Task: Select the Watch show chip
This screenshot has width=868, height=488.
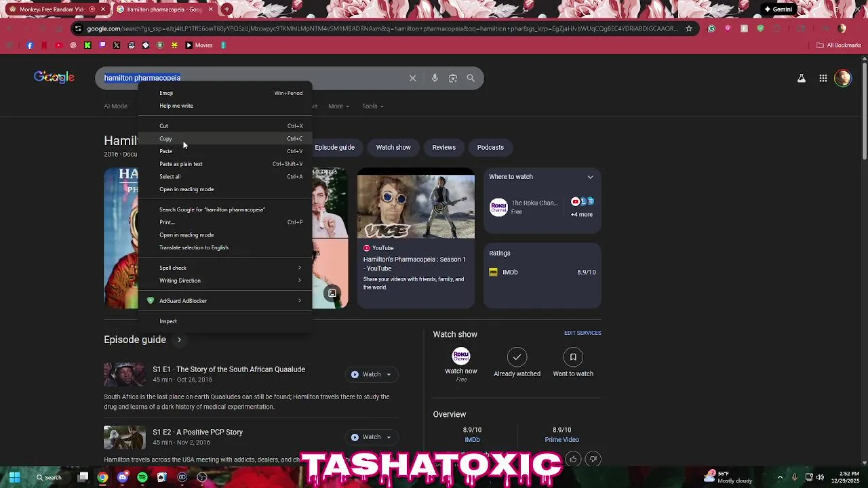Action: (x=393, y=147)
